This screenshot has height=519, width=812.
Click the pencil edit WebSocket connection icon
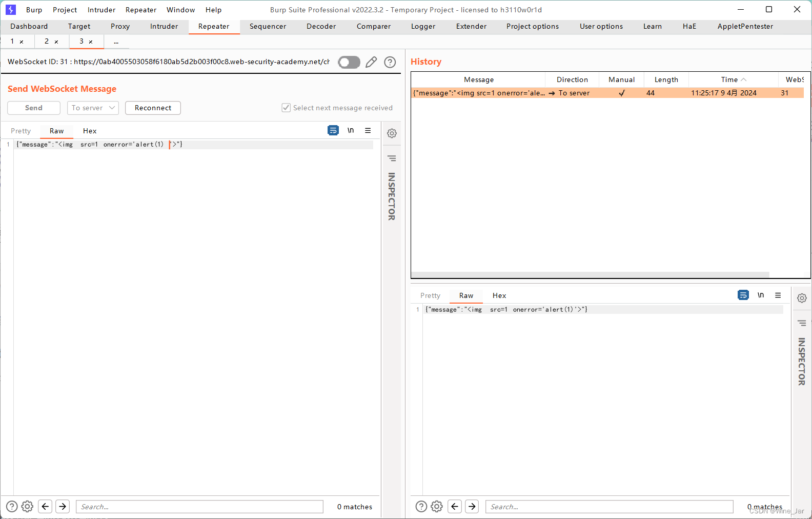coord(371,62)
